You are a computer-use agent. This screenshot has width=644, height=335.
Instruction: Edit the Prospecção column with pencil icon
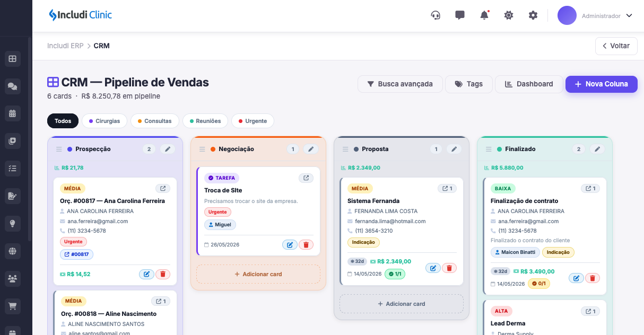coord(168,149)
